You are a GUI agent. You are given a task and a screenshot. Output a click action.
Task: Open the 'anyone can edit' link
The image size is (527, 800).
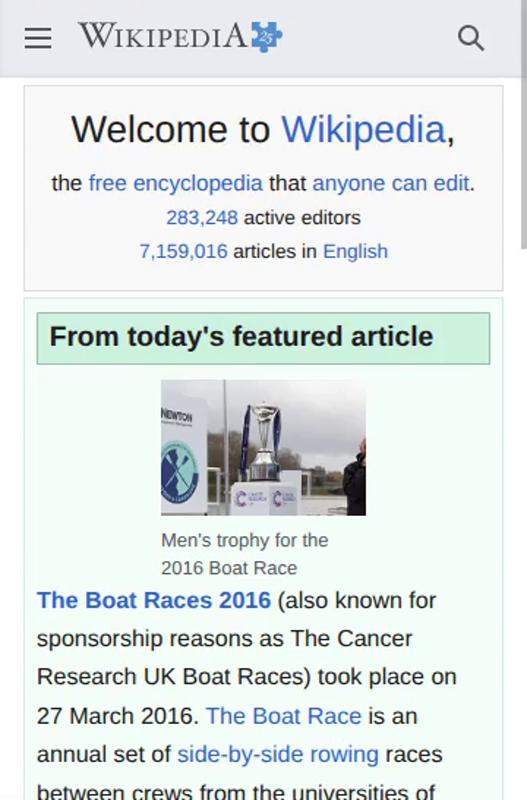pyautogui.click(x=391, y=183)
